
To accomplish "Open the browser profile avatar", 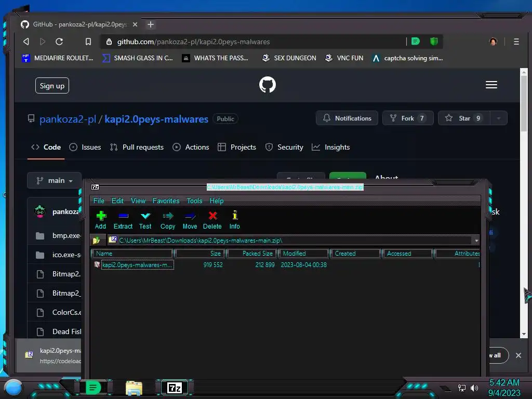I will [x=493, y=42].
